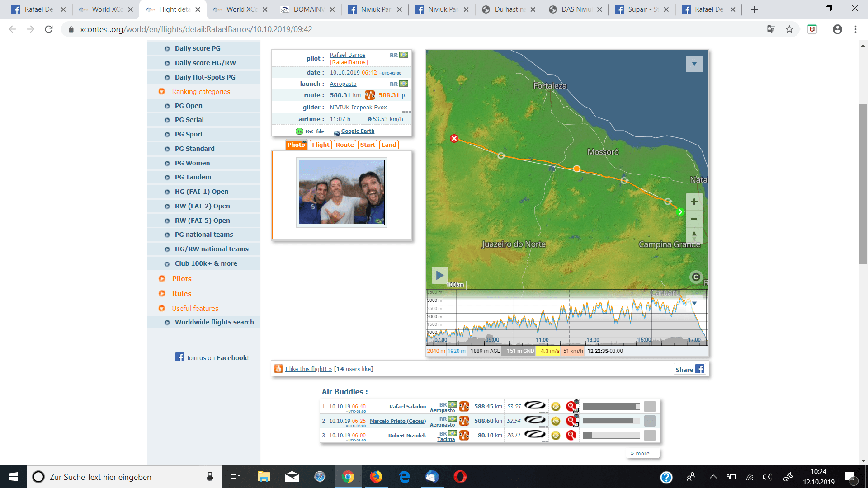This screenshot has width=868, height=488.
Task: Switch to the Route tab
Action: 344,145
